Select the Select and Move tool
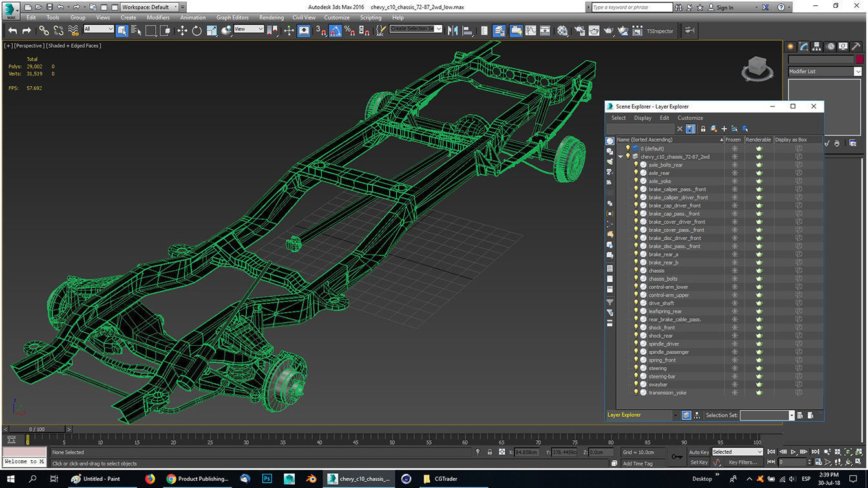The image size is (868, 488). pyautogui.click(x=183, y=30)
